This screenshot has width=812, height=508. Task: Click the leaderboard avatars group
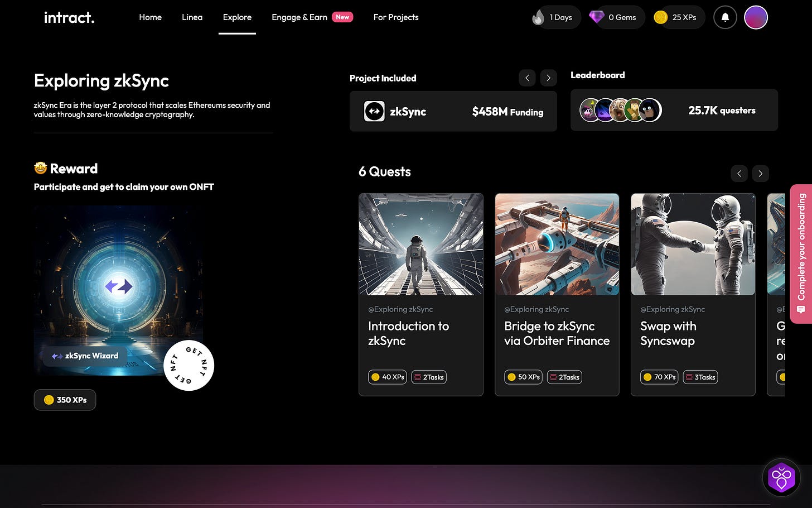620,110
